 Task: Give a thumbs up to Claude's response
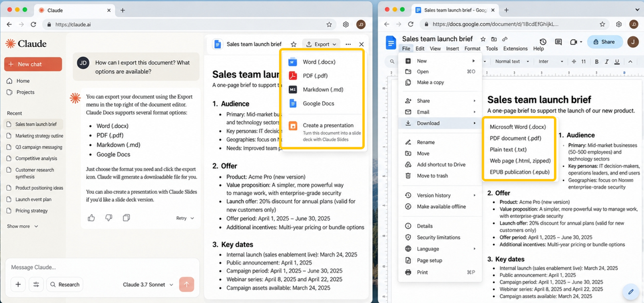91,218
